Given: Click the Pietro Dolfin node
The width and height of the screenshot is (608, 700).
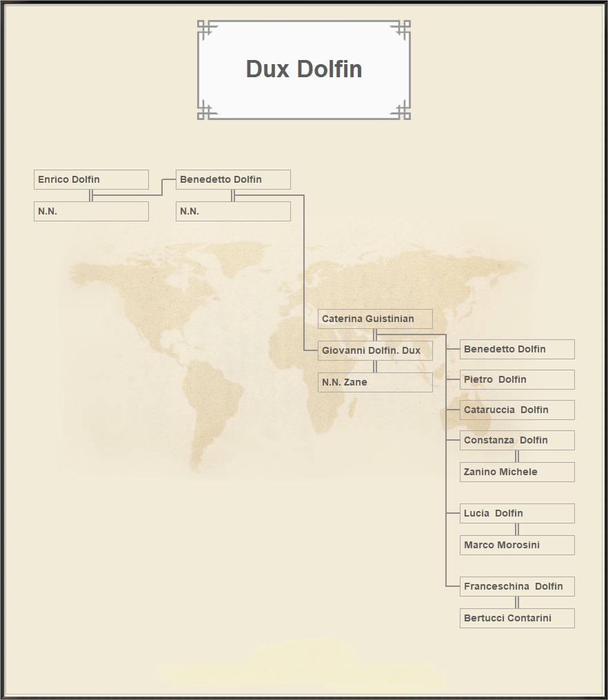Looking at the screenshot, I should (x=517, y=379).
